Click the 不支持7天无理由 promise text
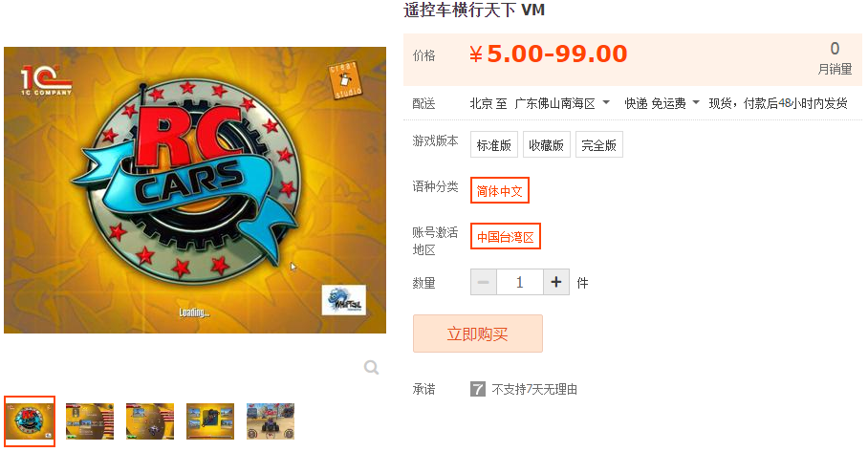Image resolution: width=868 pixels, height=452 pixels. pyautogui.click(x=534, y=390)
